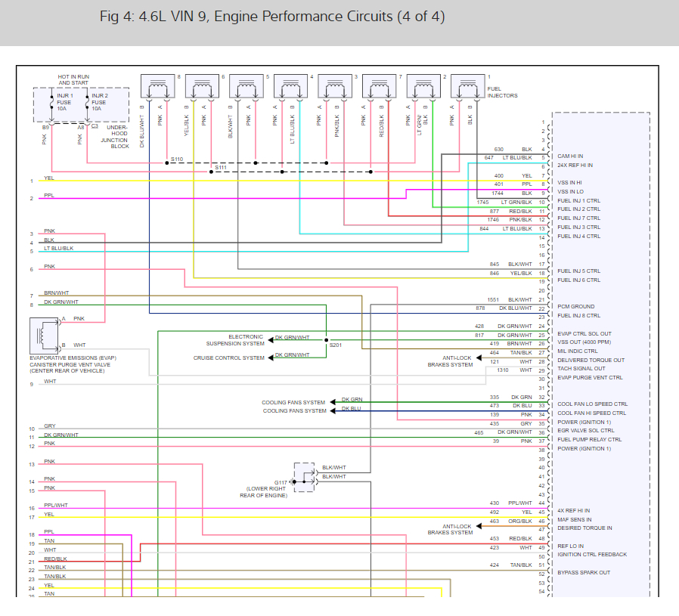Click the 'MIL INDIC CTRL' label
Image resolution: width=679 pixels, height=616 pixels.
click(x=577, y=351)
